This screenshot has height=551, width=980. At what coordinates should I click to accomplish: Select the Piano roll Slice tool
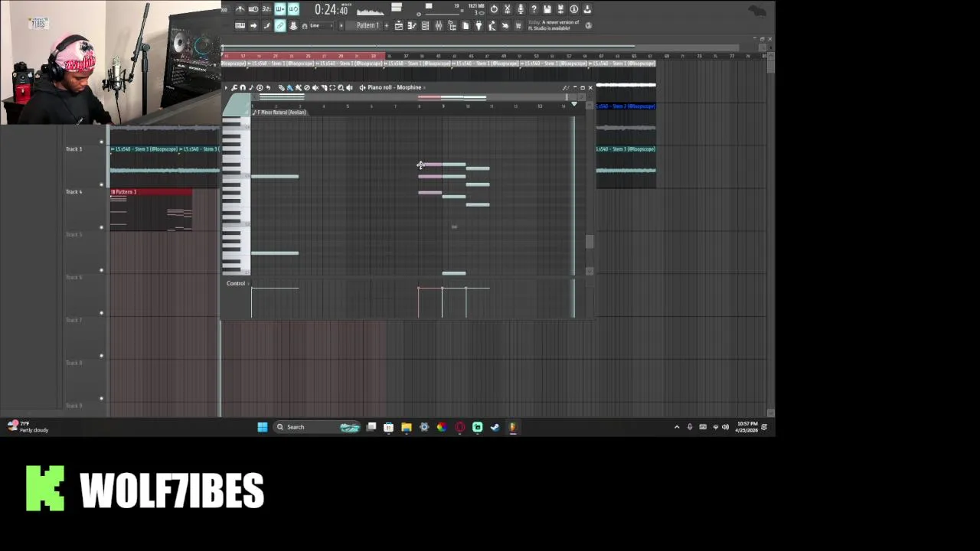(324, 87)
